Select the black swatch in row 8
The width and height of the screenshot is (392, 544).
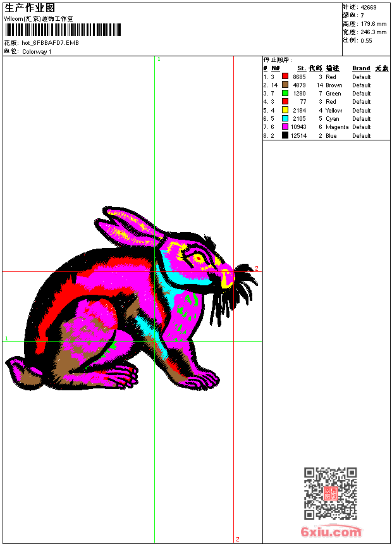[285, 135]
